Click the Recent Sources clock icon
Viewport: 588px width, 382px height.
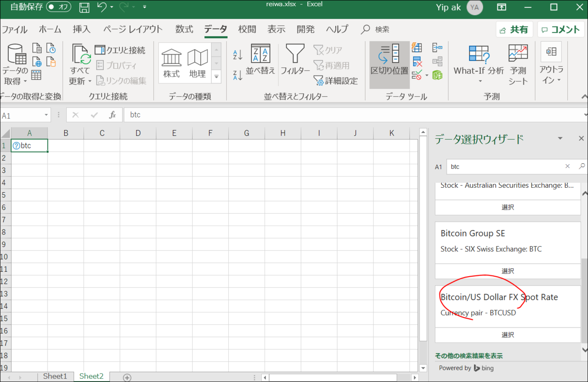[x=50, y=48]
